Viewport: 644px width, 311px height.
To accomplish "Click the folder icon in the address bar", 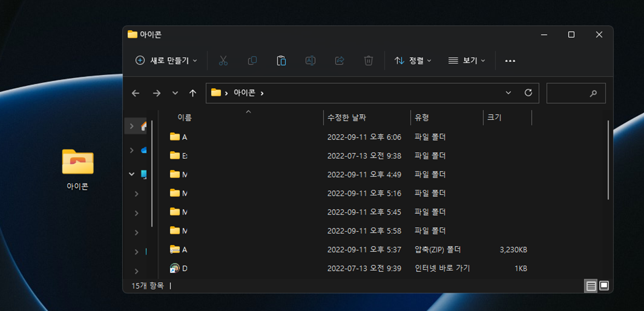I will point(216,93).
